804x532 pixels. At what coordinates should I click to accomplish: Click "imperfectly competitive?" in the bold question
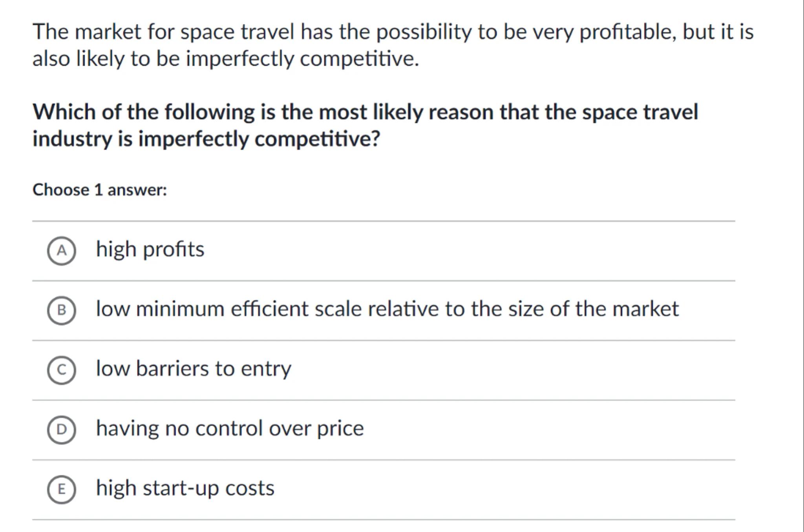(259, 139)
